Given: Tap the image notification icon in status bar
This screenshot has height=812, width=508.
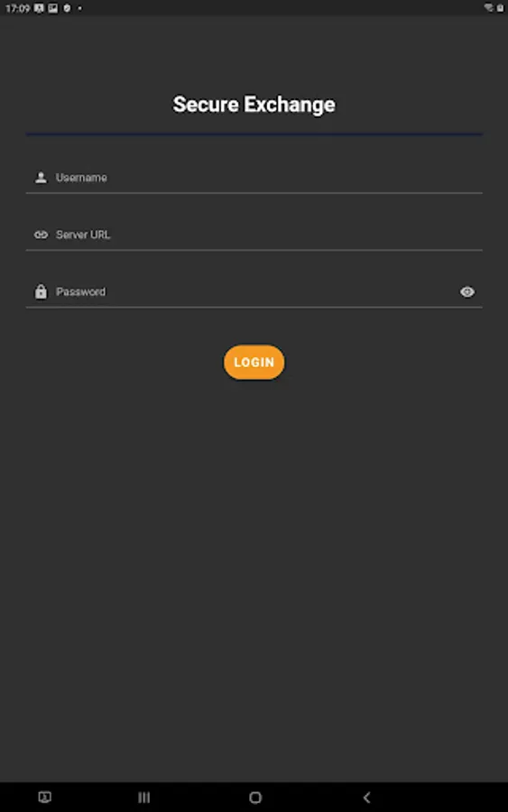Looking at the screenshot, I should (x=53, y=8).
